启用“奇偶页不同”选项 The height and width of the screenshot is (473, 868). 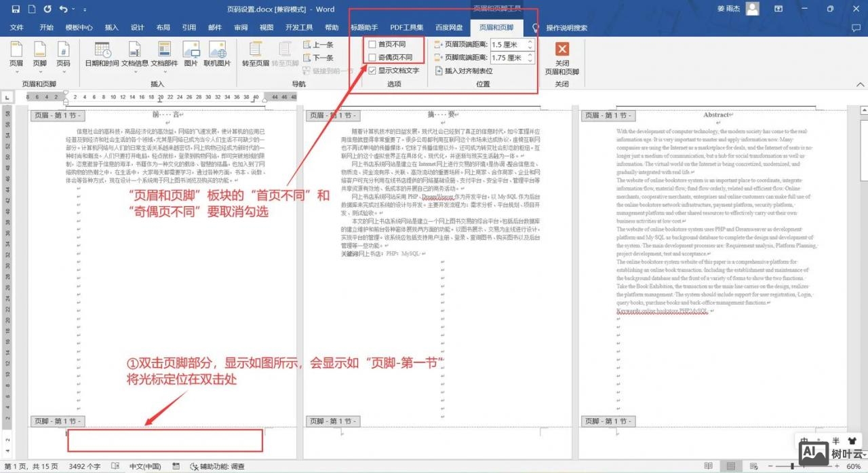point(372,57)
